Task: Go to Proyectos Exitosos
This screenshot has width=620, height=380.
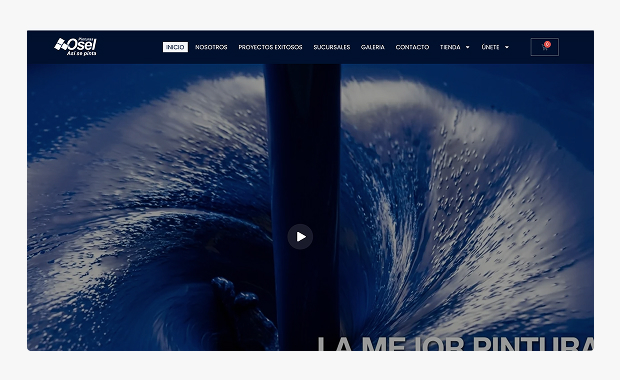Action: coord(270,47)
